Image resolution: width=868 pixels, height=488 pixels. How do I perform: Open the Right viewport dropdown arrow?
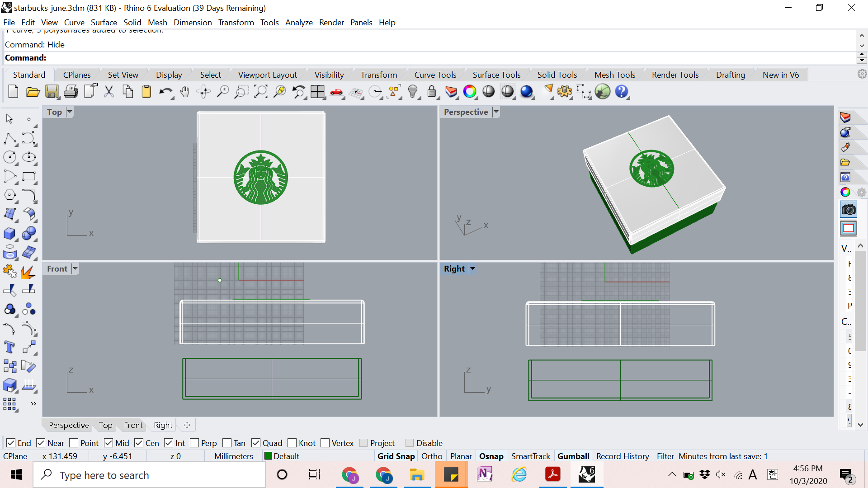pos(472,269)
